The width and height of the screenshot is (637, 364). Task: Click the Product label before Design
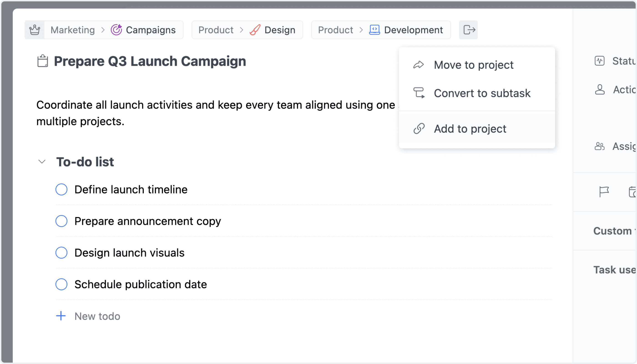click(x=216, y=30)
